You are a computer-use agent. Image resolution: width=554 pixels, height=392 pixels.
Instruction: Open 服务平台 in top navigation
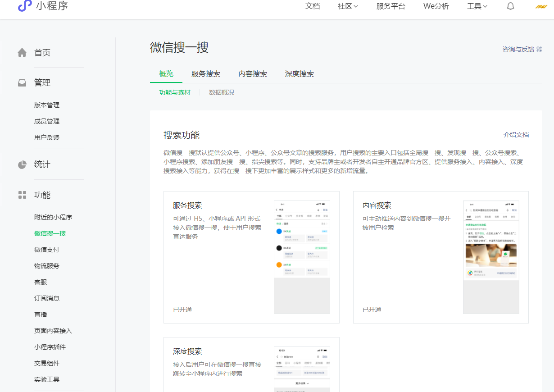[x=391, y=6]
